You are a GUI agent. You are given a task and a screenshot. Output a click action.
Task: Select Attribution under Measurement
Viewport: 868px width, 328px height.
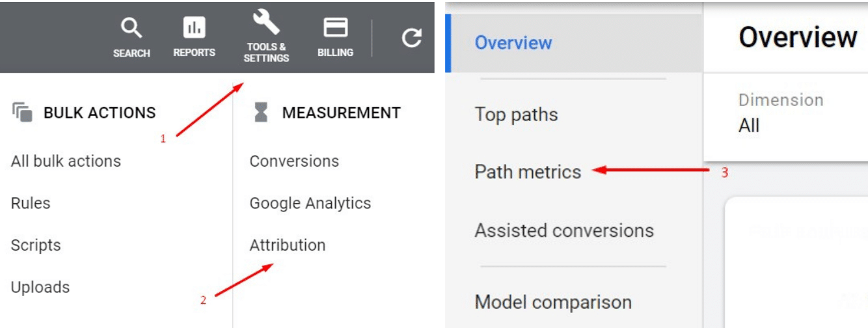coord(288,245)
